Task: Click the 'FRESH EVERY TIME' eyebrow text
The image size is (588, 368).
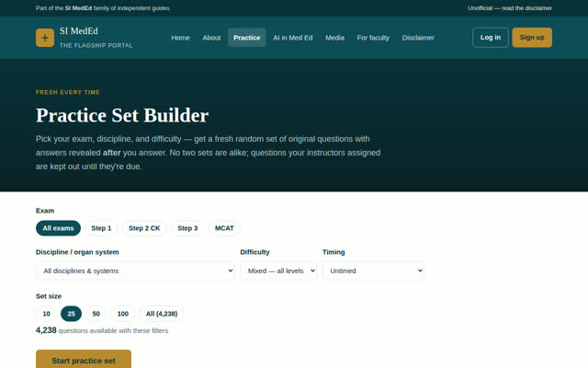Action: [x=68, y=92]
